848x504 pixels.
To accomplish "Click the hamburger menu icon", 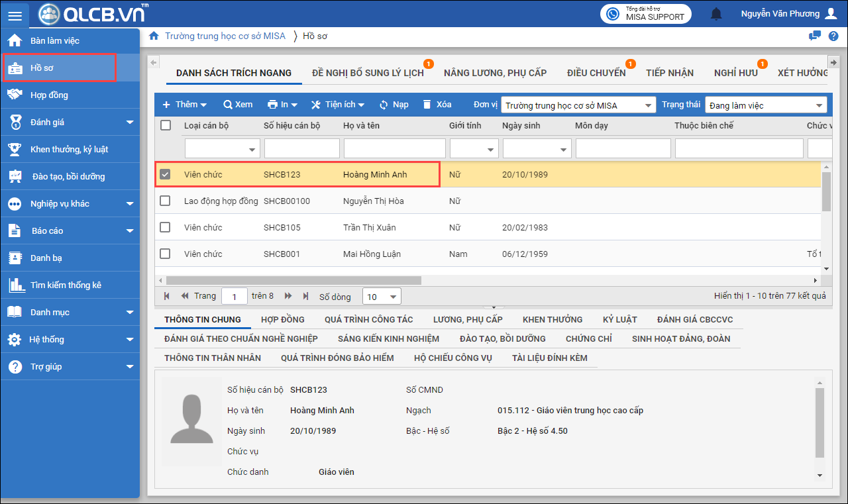I will (15, 16).
